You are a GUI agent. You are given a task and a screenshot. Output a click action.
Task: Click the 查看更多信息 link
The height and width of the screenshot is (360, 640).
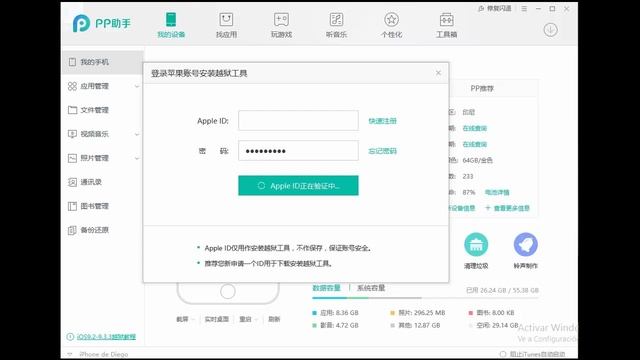point(508,208)
